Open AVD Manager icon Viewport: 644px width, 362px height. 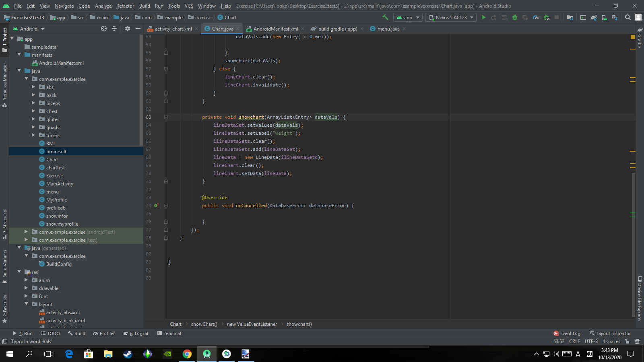tap(604, 17)
